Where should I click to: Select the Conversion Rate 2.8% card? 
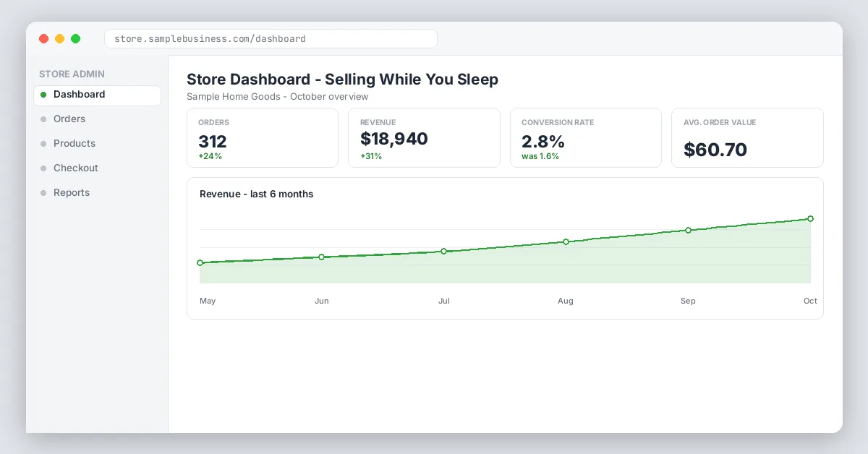point(586,138)
